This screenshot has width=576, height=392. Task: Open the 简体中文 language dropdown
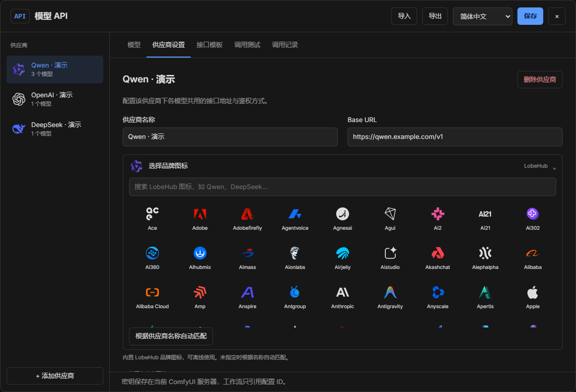(482, 16)
